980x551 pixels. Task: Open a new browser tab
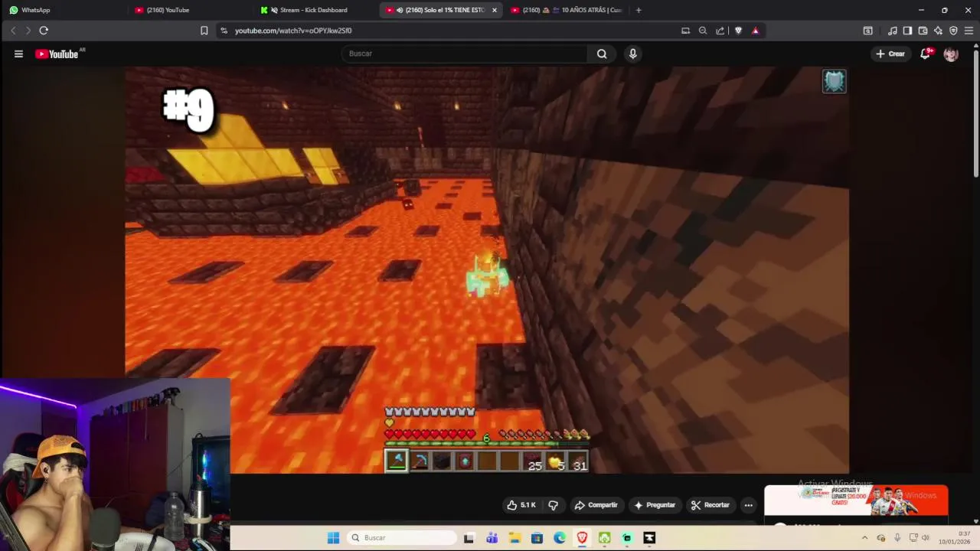(639, 10)
